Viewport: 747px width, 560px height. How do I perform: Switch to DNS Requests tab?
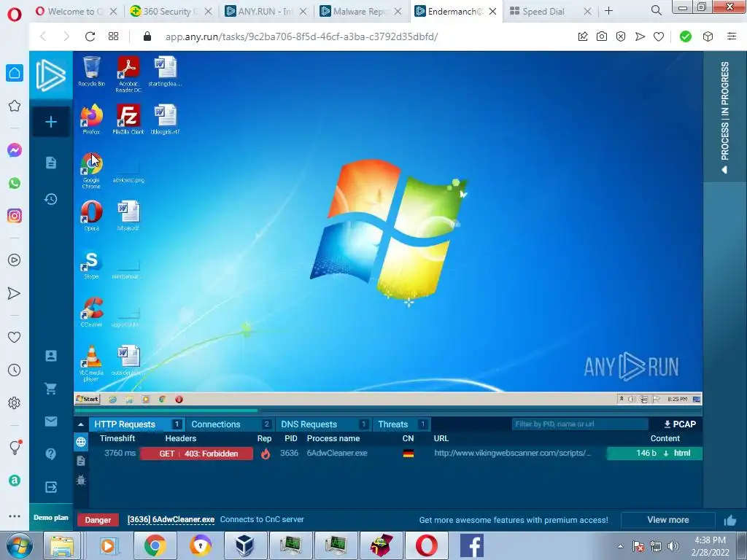(x=324, y=424)
